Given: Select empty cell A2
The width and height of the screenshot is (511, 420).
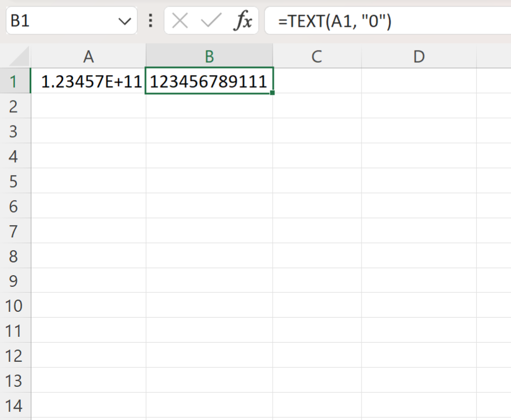Looking at the screenshot, I should pyautogui.click(x=88, y=106).
